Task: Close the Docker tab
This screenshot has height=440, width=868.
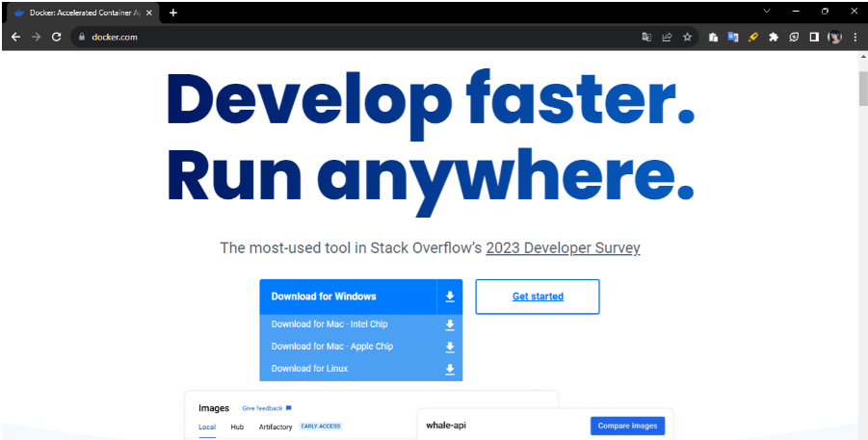Action: (x=149, y=13)
